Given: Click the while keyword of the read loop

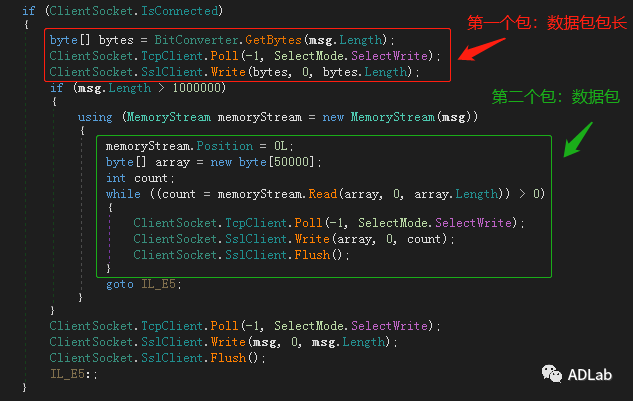Looking at the screenshot, I should coord(123,193).
